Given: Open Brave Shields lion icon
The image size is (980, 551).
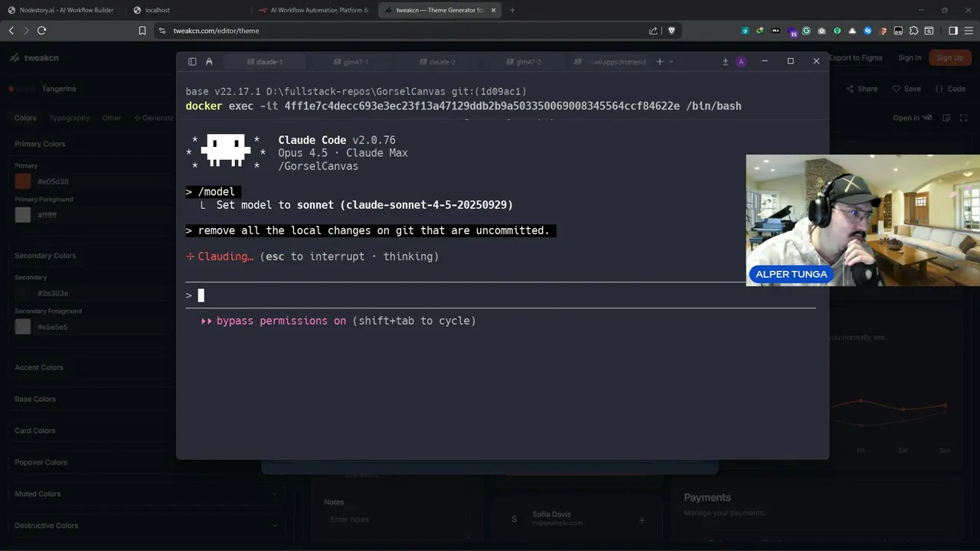Looking at the screenshot, I should coord(671,31).
